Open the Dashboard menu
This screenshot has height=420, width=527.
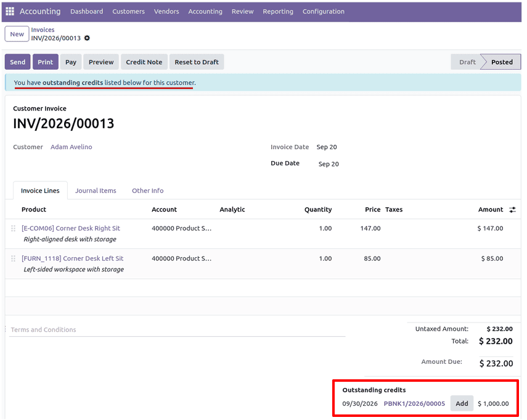(x=87, y=12)
